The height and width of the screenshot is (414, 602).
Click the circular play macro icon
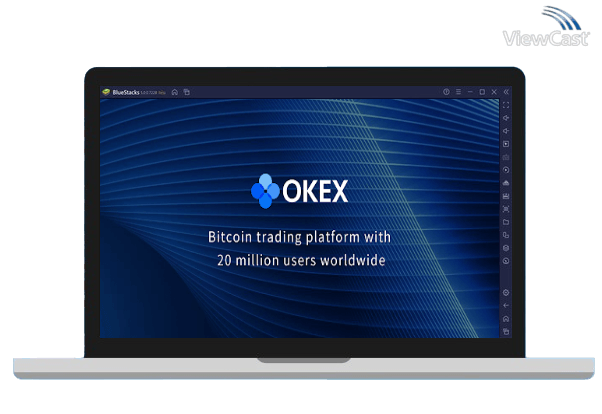[x=506, y=170]
